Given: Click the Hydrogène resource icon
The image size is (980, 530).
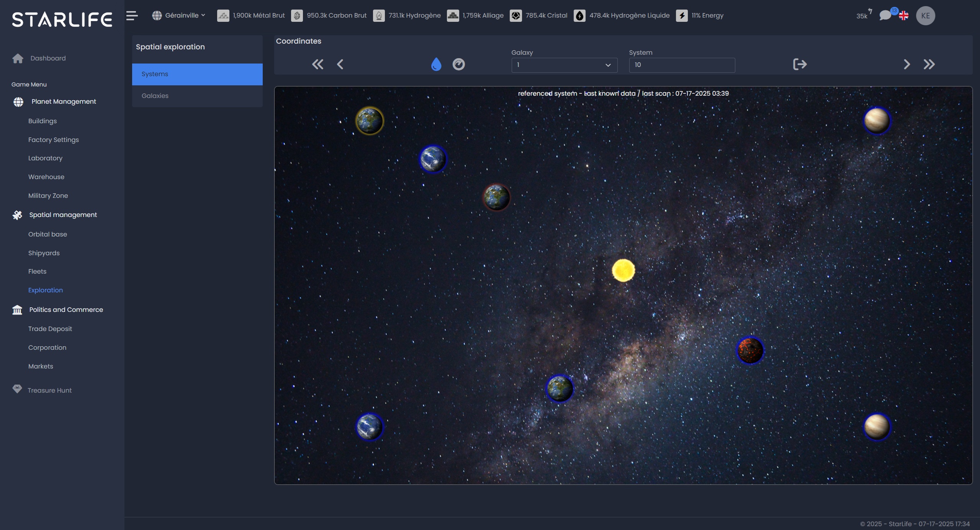Looking at the screenshot, I should (x=379, y=16).
